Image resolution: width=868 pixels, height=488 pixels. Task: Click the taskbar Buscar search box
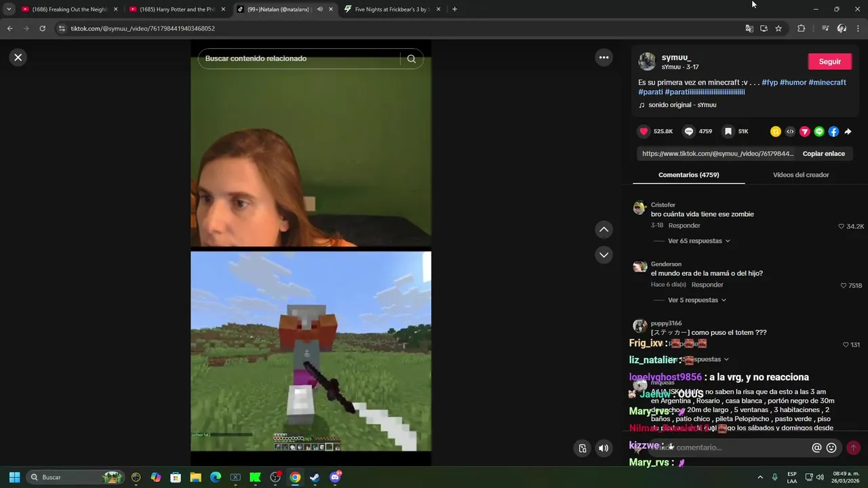(76, 477)
